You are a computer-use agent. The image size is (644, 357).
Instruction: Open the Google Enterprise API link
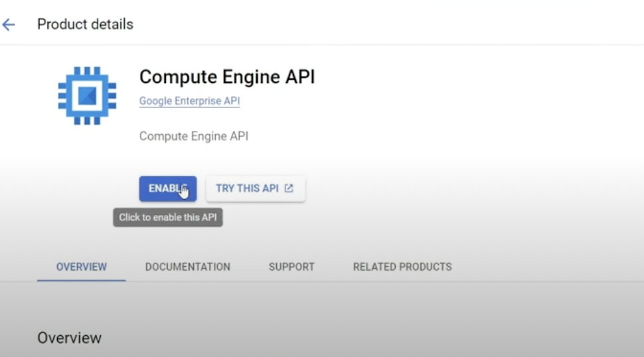tap(189, 102)
